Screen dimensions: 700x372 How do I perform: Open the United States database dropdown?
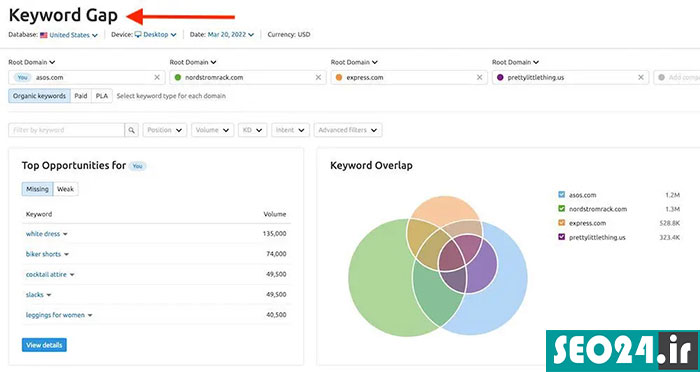click(x=73, y=35)
